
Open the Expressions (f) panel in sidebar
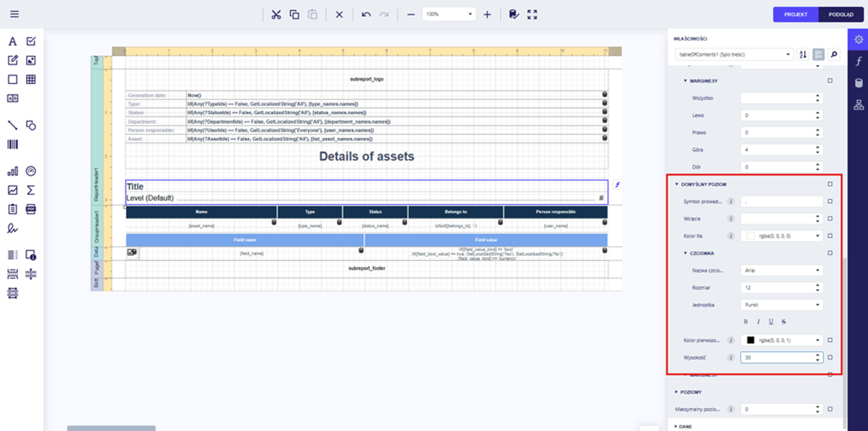858,61
